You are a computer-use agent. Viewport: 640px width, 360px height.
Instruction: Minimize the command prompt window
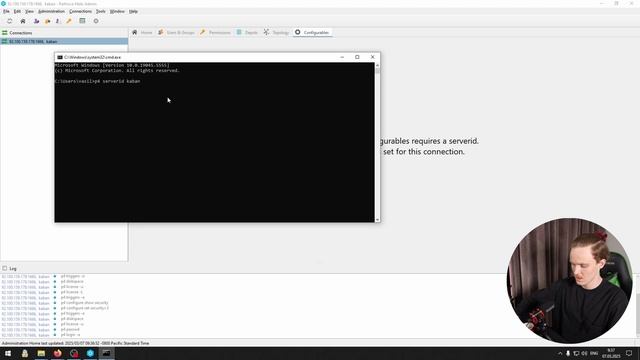click(x=342, y=57)
